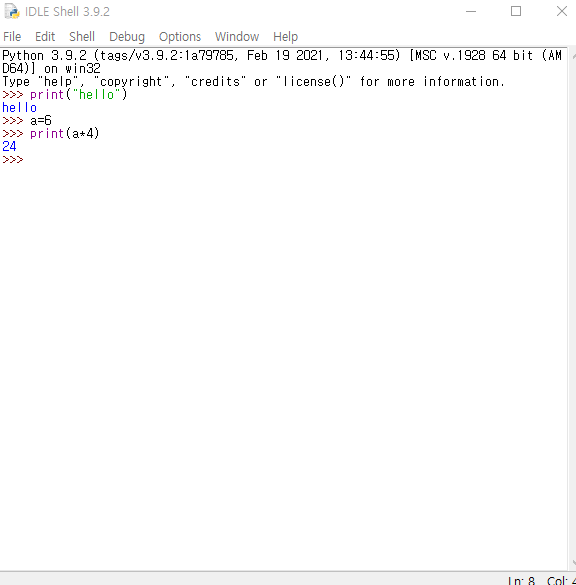The image size is (576, 585).
Task: Click the IDLE Shell 3.9.2 window title
Action: (68, 12)
